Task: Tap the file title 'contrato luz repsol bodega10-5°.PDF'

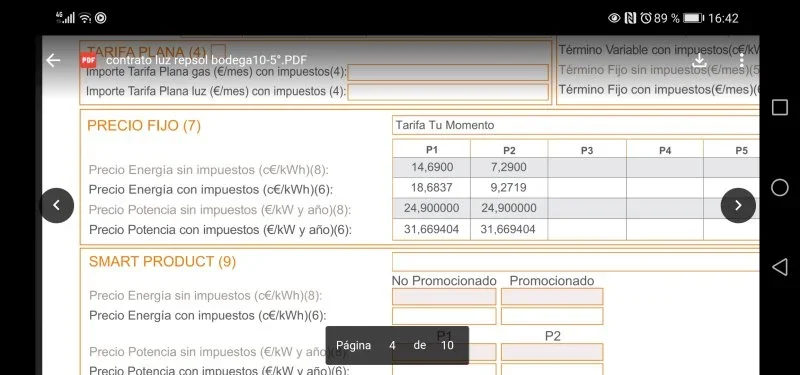Action: (x=206, y=60)
